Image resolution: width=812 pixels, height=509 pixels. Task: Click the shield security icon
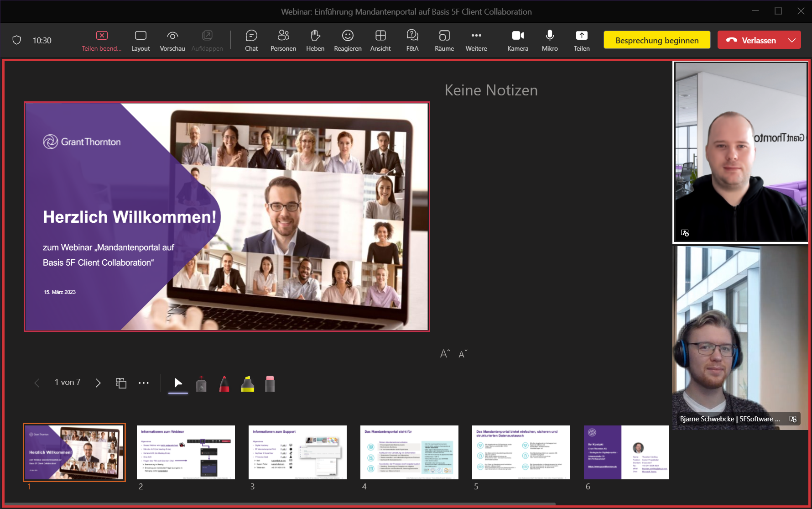pos(17,40)
